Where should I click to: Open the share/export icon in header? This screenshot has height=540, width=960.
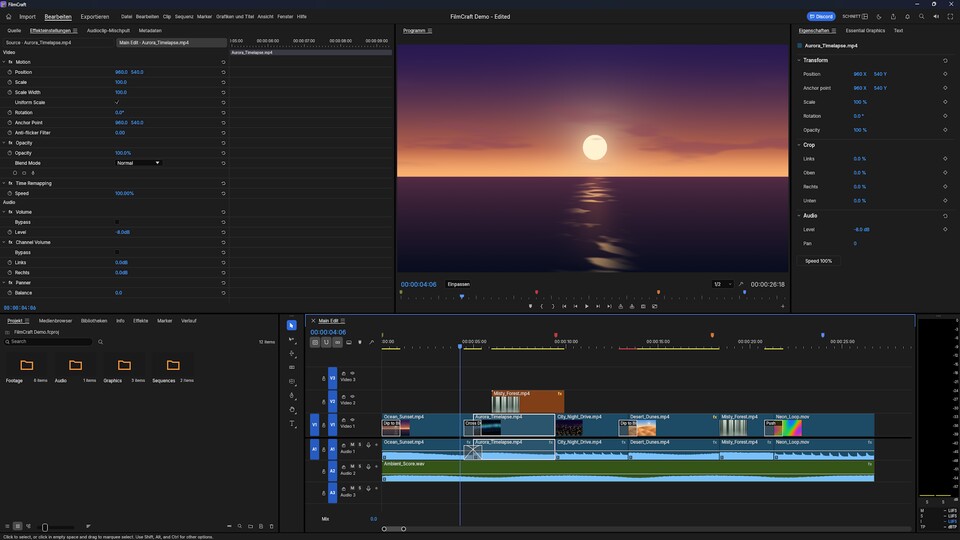coord(893,17)
